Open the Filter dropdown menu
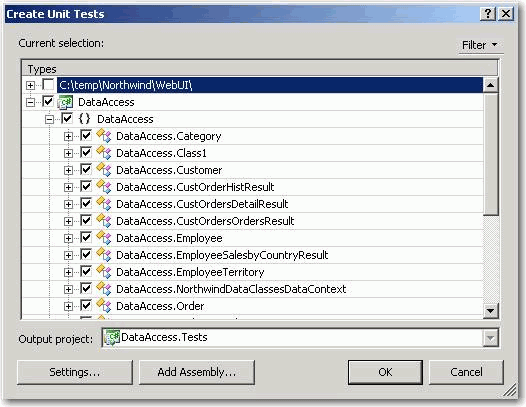The height and width of the screenshot is (407, 526). pyautogui.click(x=480, y=45)
